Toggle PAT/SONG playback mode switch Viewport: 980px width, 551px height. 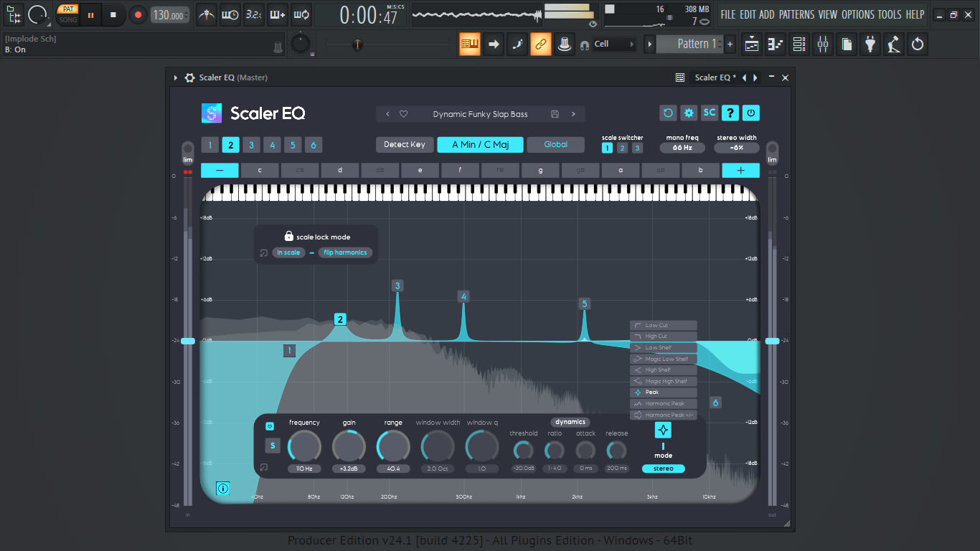tap(68, 14)
